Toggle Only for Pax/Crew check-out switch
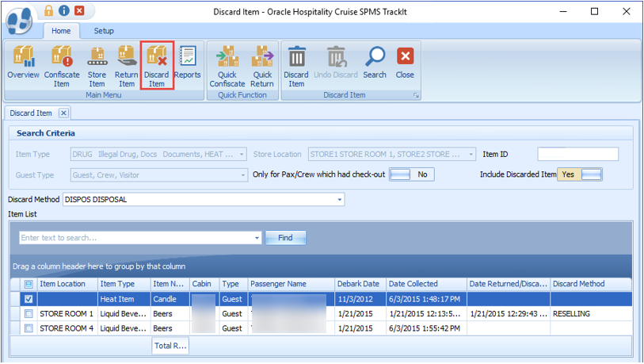Viewport: 644px width, 364px height. pos(412,174)
